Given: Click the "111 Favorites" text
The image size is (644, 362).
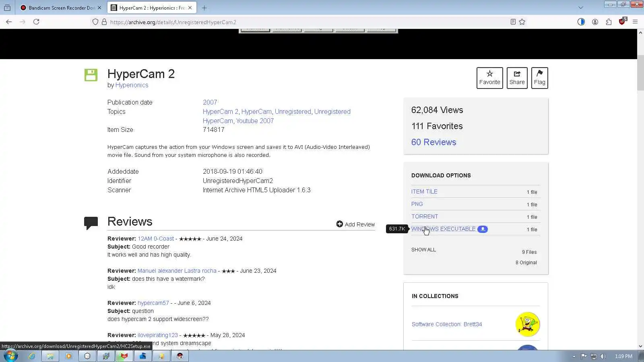Looking at the screenshot, I should 437,126.
